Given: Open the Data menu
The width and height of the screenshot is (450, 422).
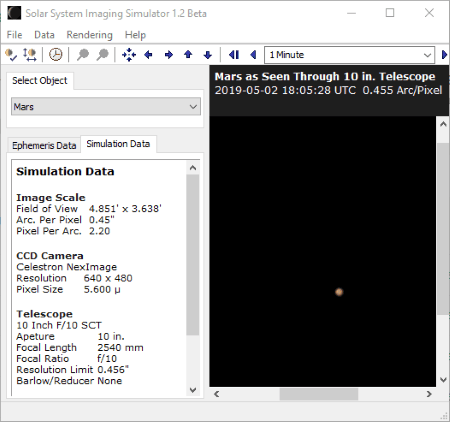Looking at the screenshot, I should [44, 35].
